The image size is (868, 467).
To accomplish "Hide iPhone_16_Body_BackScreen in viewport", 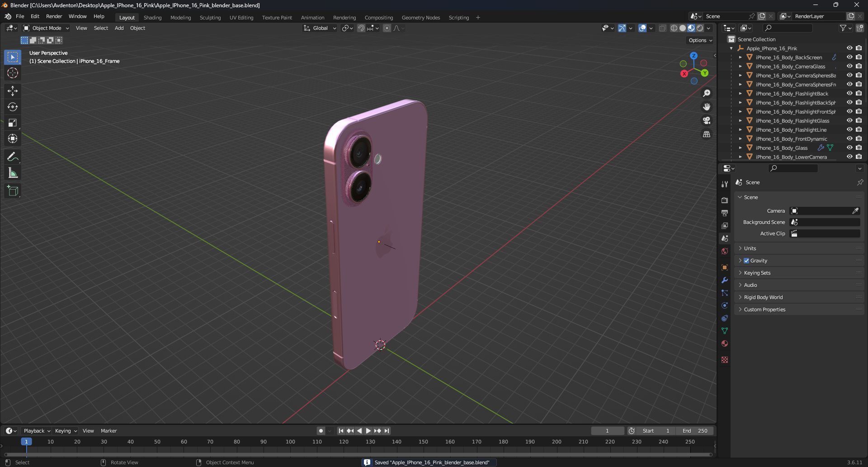I will point(849,57).
